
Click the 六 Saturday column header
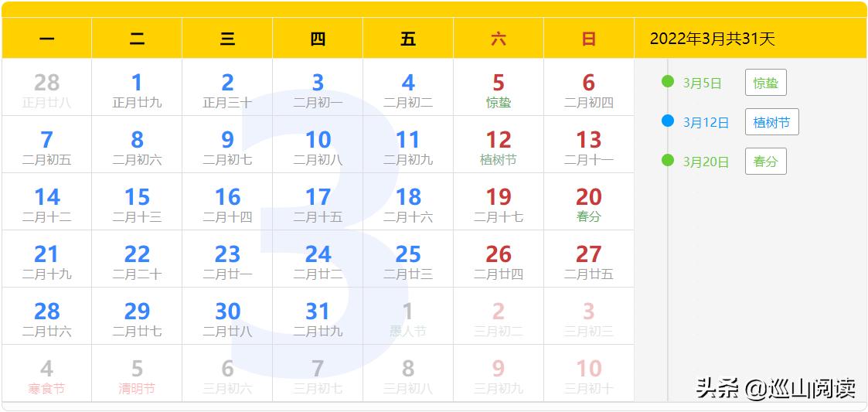pyautogui.click(x=499, y=38)
